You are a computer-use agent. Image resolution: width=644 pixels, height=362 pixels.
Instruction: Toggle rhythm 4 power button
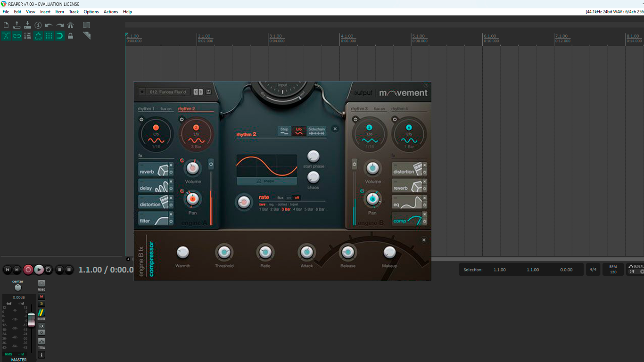394,120
